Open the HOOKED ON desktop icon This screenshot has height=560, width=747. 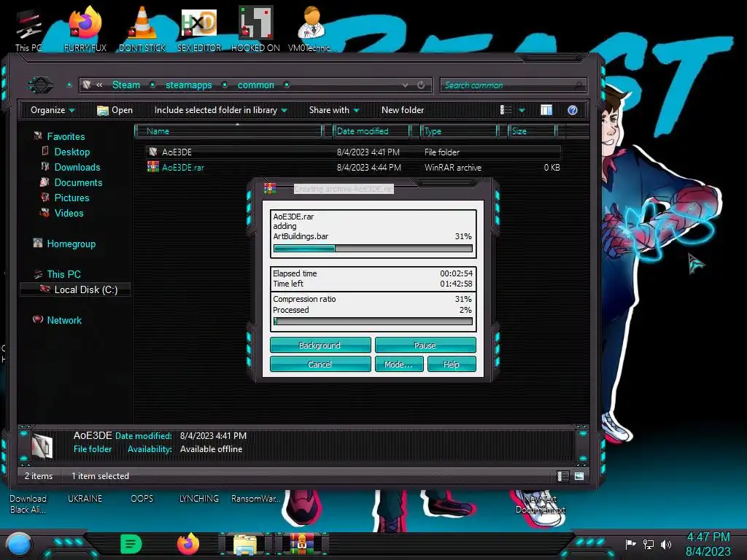(x=256, y=31)
